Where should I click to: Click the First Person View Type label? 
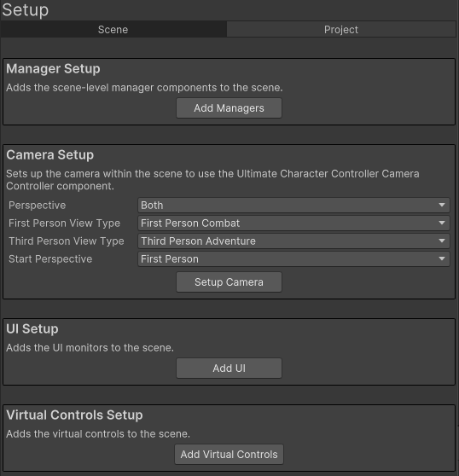point(64,223)
